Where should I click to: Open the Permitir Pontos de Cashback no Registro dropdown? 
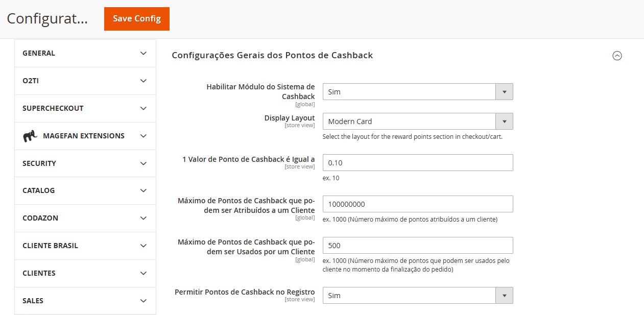(504, 295)
